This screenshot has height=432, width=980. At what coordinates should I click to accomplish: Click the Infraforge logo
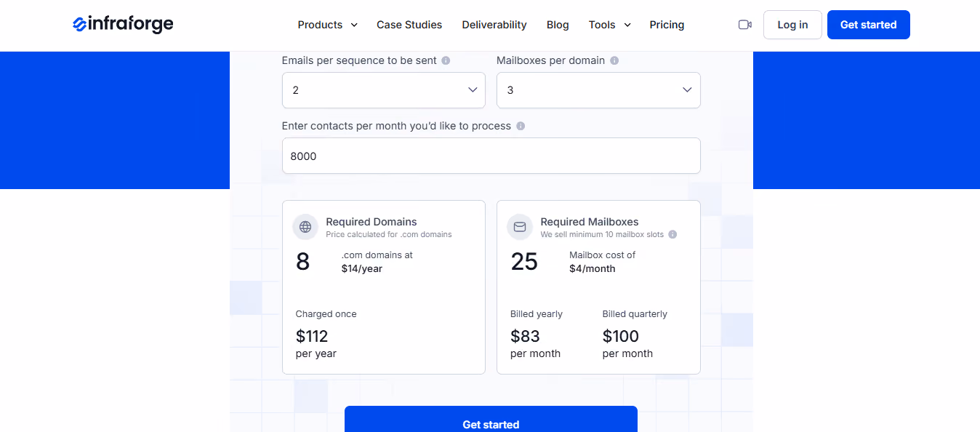point(123,24)
